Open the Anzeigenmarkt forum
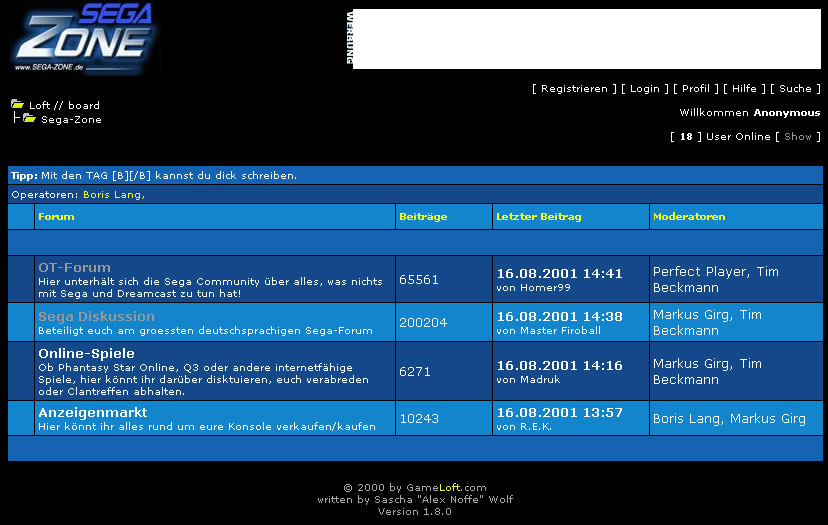This screenshot has height=525, width=828. (x=92, y=412)
